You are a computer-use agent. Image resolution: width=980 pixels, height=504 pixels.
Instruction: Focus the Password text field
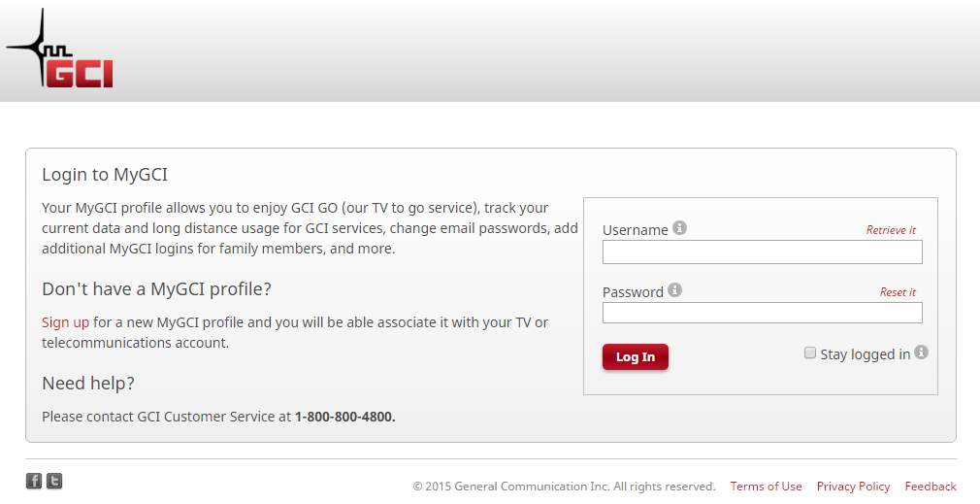[762, 313]
